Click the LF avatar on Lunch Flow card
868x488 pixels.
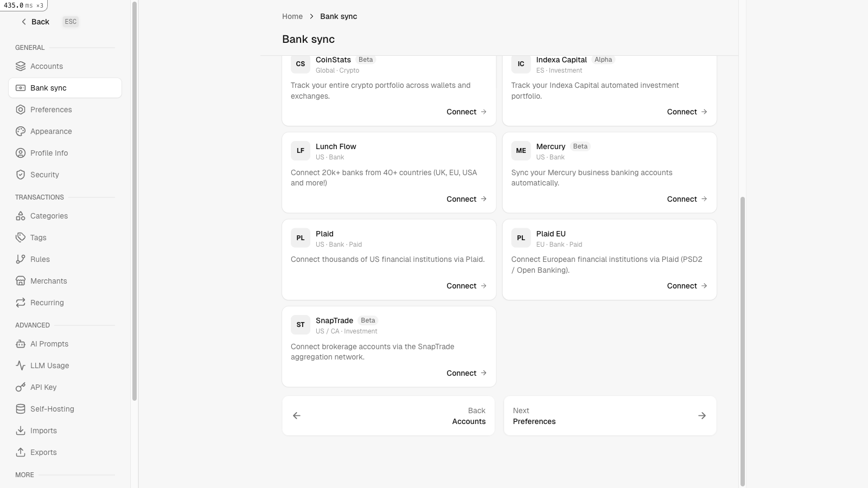(x=301, y=151)
